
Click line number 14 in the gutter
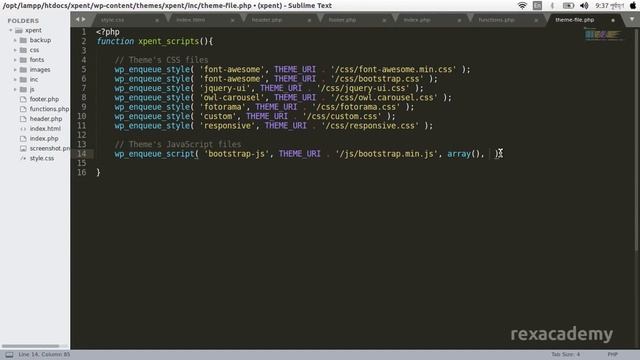[x=82, y=154]
